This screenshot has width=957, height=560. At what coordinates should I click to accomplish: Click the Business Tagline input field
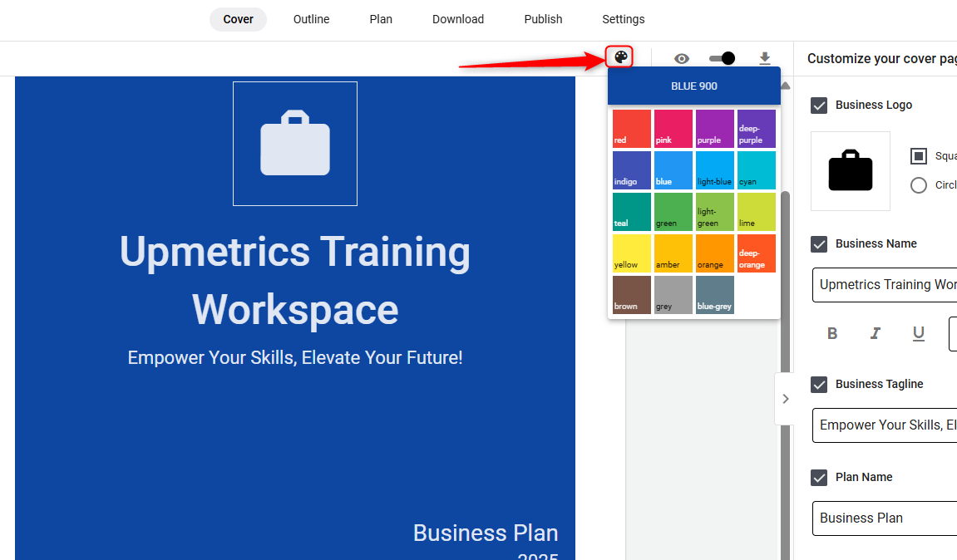885,425
